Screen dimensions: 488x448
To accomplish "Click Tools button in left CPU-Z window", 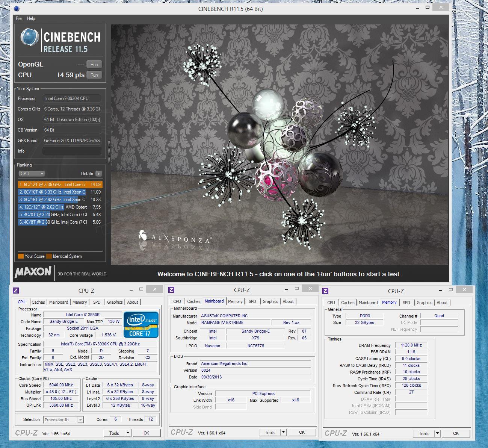I will [x=114, y=433].
